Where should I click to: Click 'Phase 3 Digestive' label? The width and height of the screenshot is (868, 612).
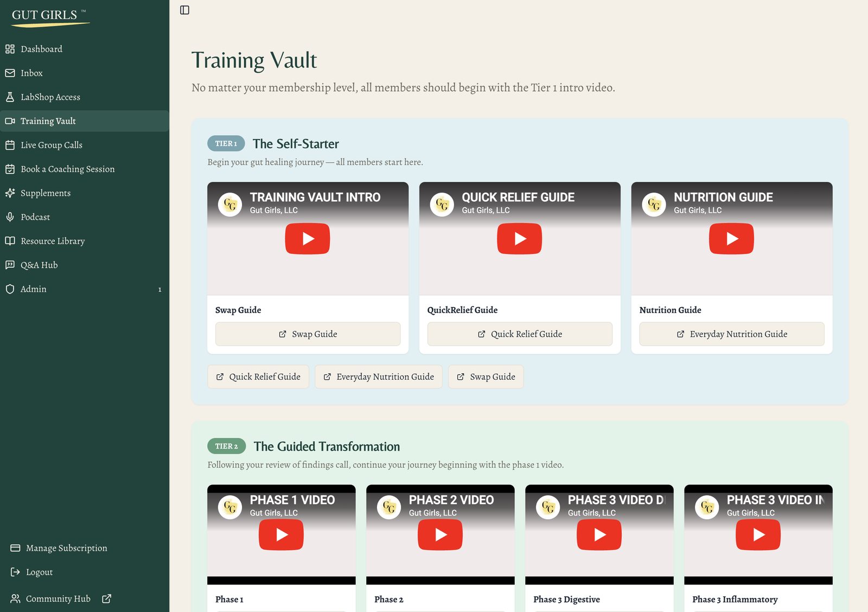click(566, 600)
